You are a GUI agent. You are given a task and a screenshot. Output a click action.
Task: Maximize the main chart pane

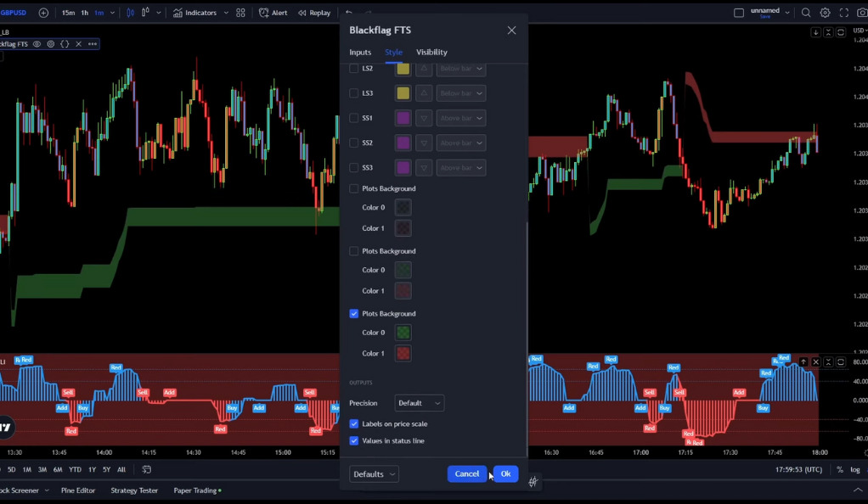841,32
